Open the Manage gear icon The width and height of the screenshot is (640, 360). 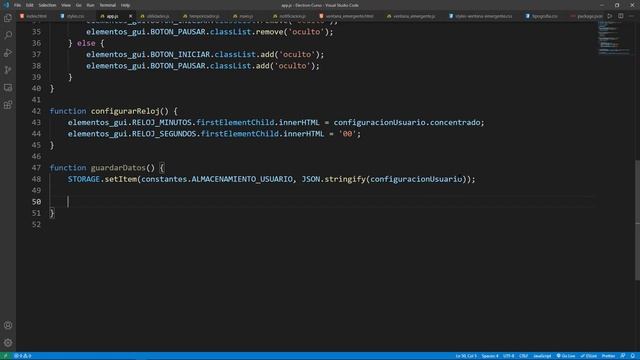tap(8, 343)
